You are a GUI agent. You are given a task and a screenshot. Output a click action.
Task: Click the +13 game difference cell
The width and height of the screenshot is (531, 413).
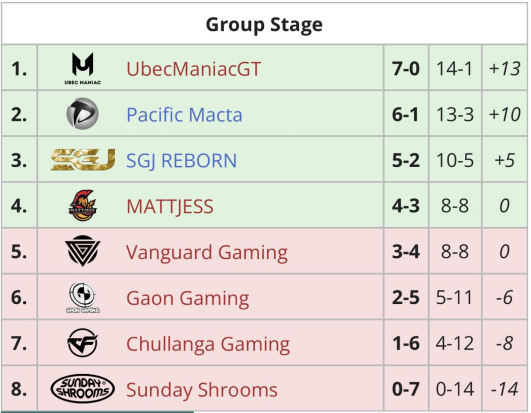[505, 68]
